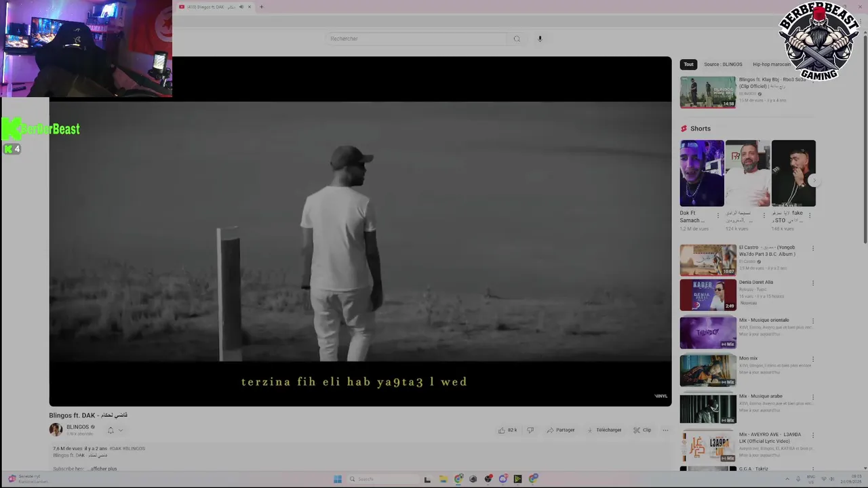The width and height of the screenshot is (868, 488).
Task: Dislike the video with thumbs down
Action: pos(530,430)
